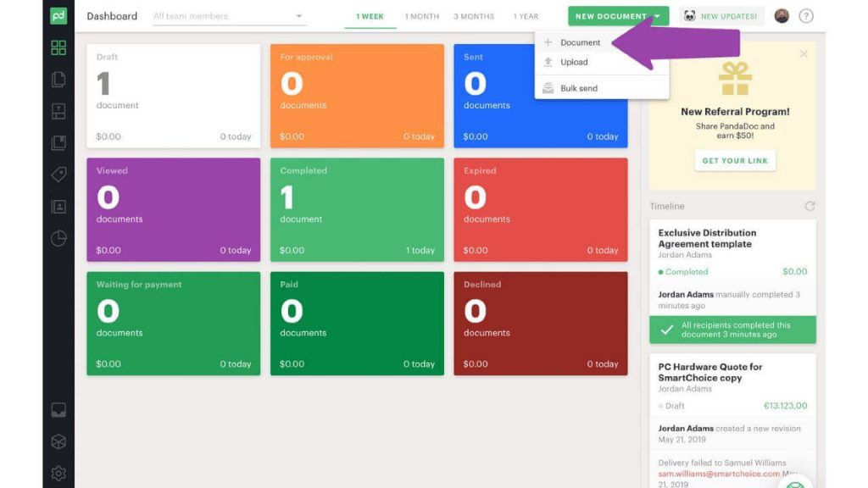Open the Contacts icon in sidebar
Image resolution: width=868 pixels, height=488 pixels.
(58, 207)
